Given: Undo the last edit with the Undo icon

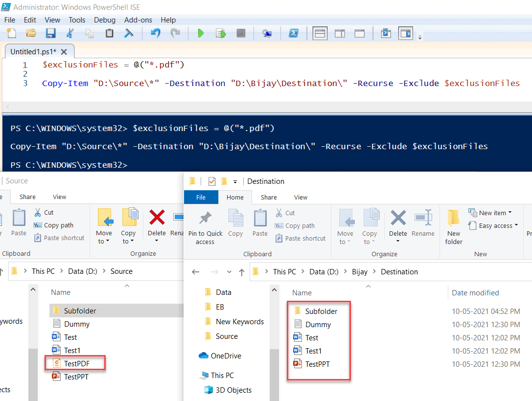Looking at the screenshot, I should [x=156, y=33].
